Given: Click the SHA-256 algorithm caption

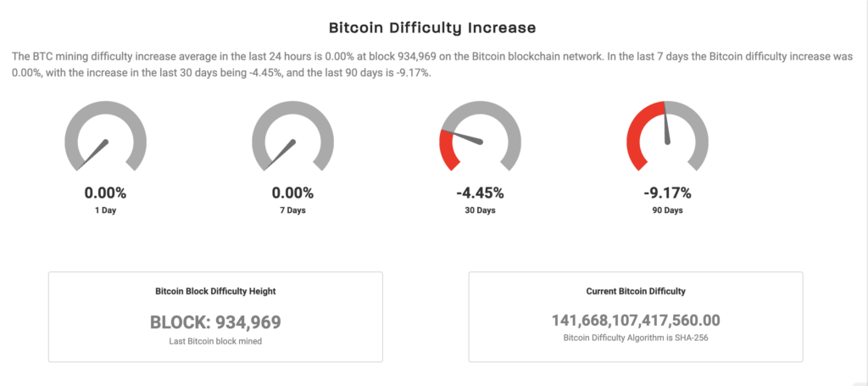Looking at the screenshot, I should [x=636, y=338].
